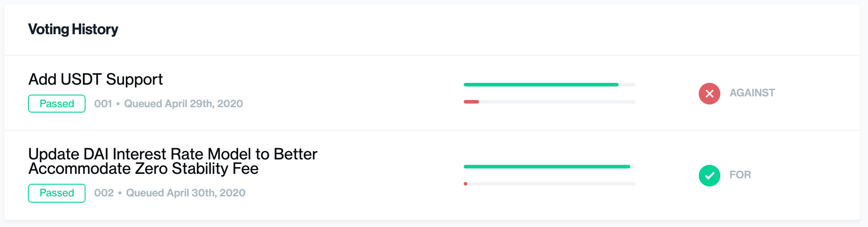Click bullet separator after number 002
Viewport: 868px width, 227px height.
tap(120, 193)
